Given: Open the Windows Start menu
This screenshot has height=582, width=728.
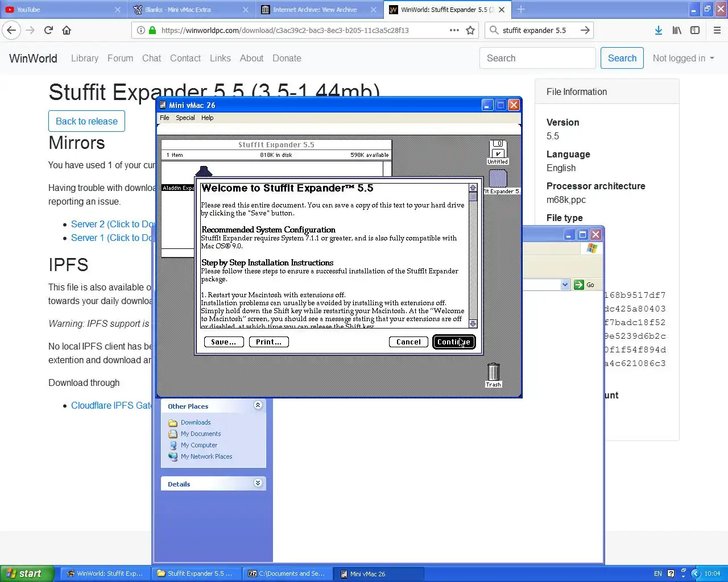Looking at the screenshot, I should tap(27, 573).
